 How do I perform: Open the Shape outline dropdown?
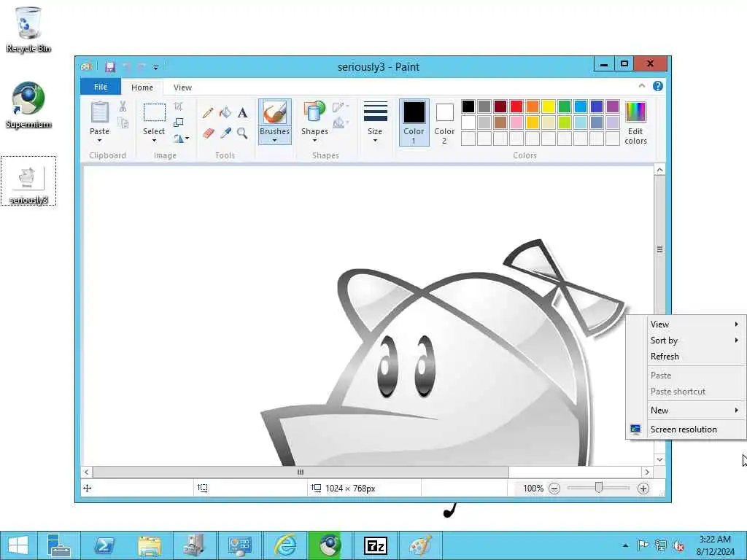click(341, 107)
